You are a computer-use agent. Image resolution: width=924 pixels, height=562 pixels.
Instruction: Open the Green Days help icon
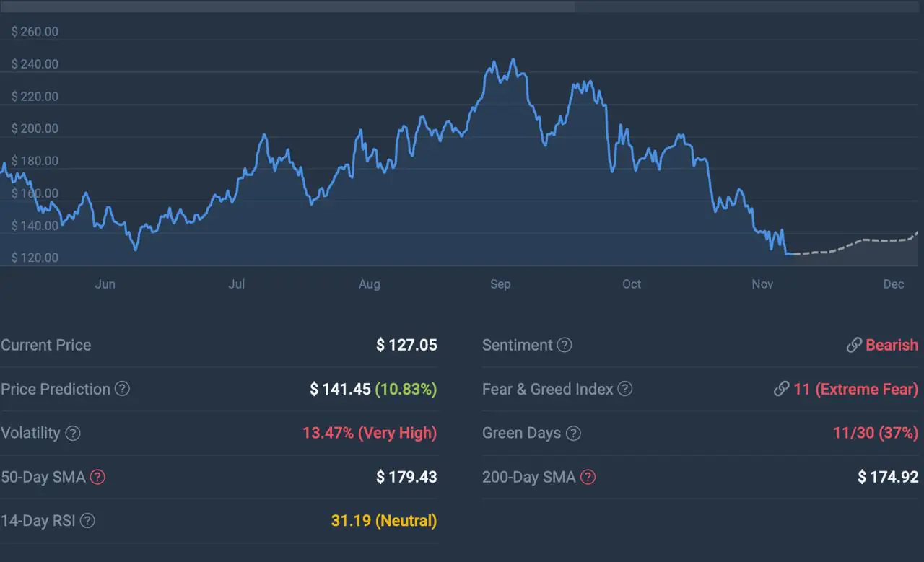pos(573,434)
